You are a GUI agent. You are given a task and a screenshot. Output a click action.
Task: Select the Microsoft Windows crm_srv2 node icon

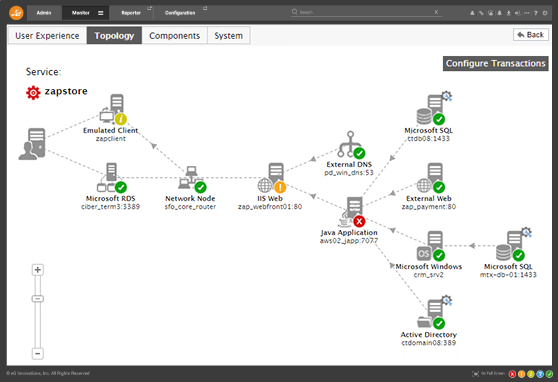431,246
